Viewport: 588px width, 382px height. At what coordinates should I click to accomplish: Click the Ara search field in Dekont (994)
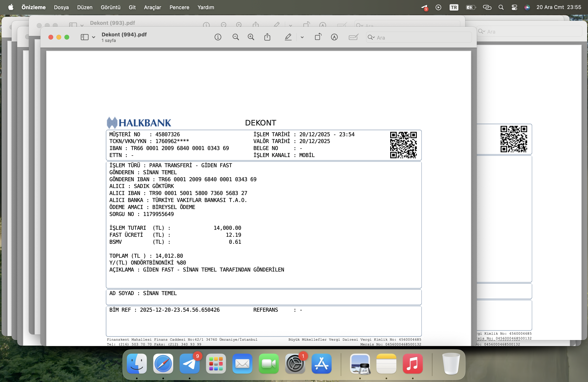[419, 38]
